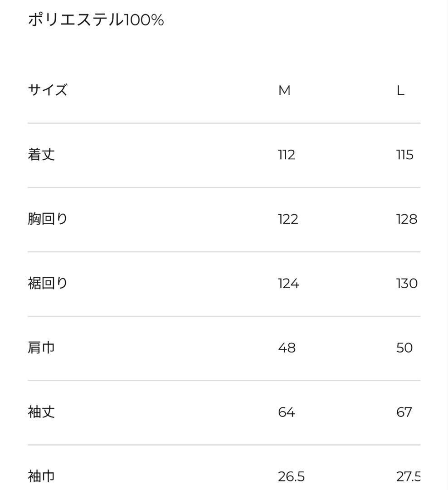
Task: Select the 着丈 row label
Action: click(41, 155)
